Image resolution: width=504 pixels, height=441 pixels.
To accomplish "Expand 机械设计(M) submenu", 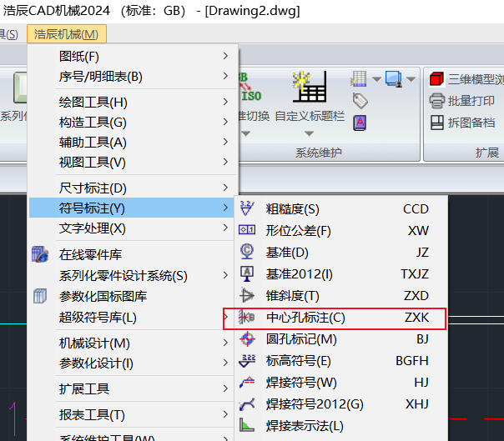I will coord(94,343).
